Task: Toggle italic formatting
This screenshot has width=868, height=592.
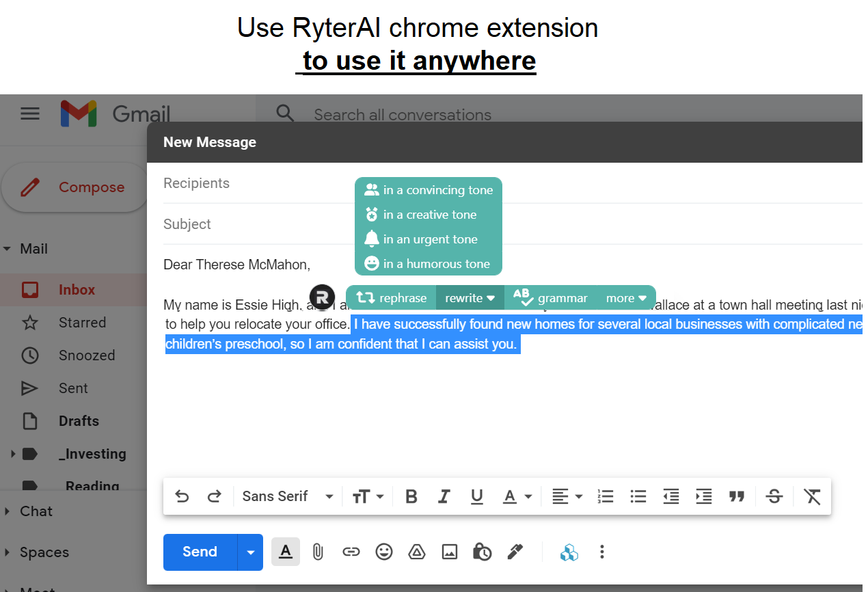Action: pyautogui.click(x=444, y=496)
